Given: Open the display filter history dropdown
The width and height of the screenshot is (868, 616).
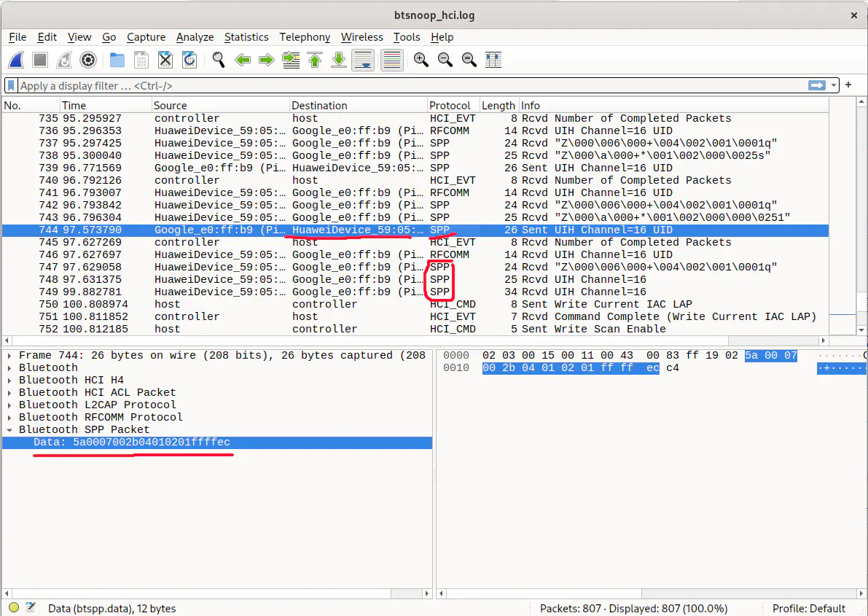Looking at the screenshot, I should pos(834,85).
